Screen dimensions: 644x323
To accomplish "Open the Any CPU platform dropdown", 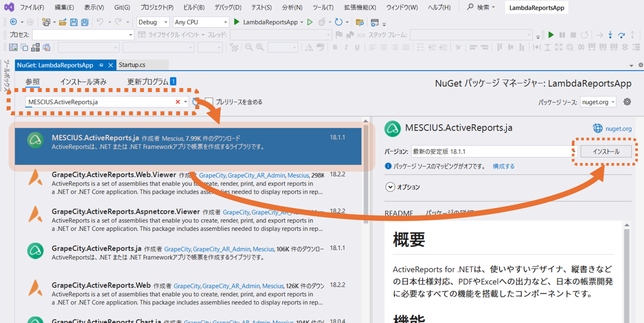I will pyautogui.click(x=201, y=22).
